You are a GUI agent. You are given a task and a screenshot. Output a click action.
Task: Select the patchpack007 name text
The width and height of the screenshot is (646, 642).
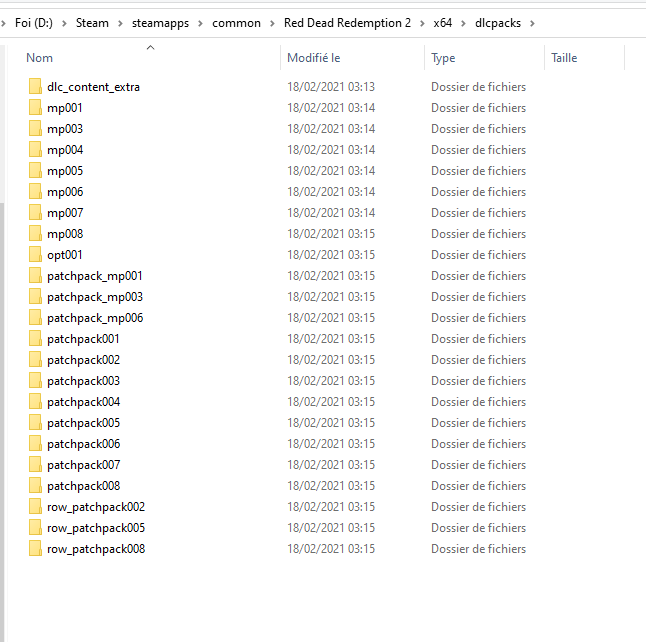tap(84, 465)
